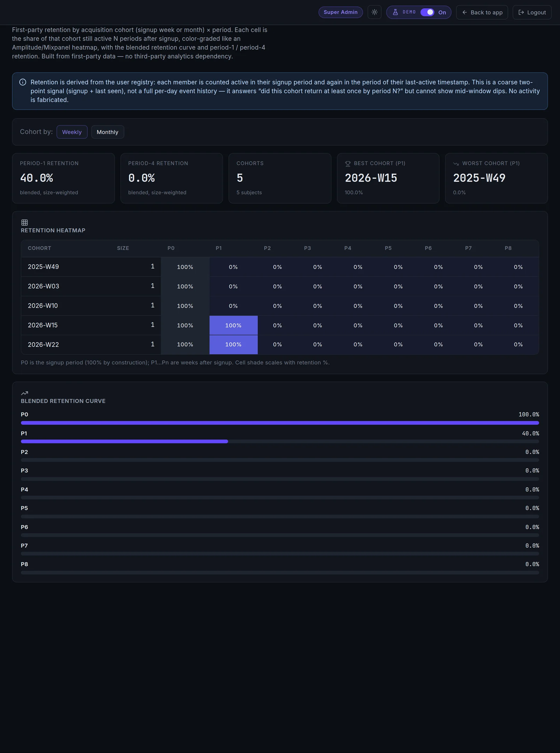
Task: Click the Period-1 Retention 40.0% value
Action: point(36,178)
